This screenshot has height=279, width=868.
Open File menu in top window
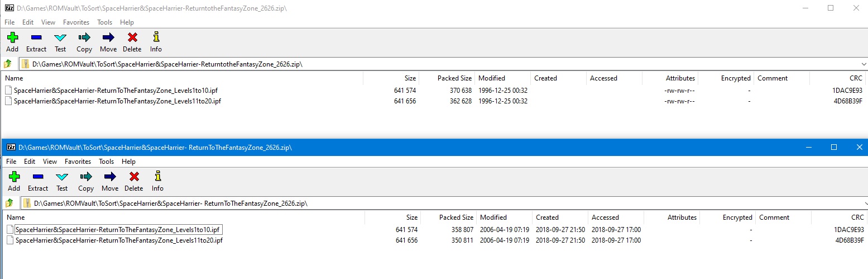tap(10, 22)
